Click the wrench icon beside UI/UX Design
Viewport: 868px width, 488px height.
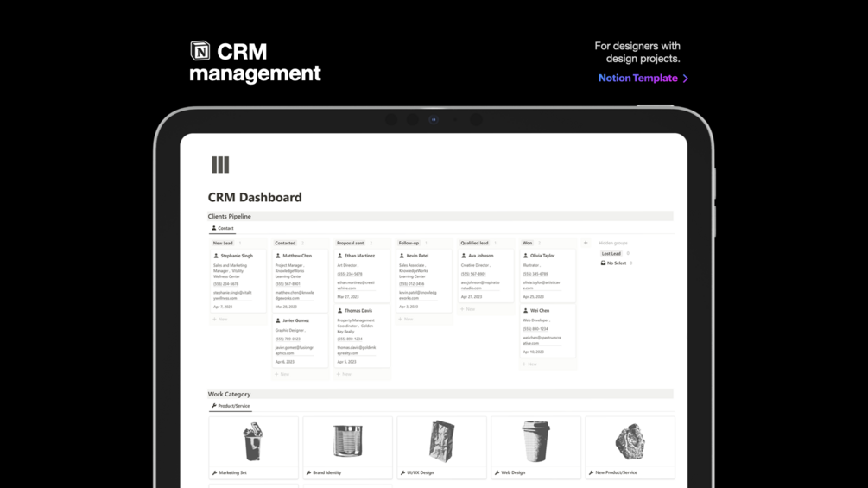click(403, 472)
